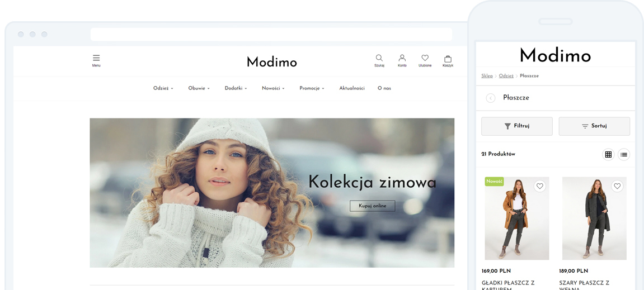Open the O nas menu item
The width and height of the screenshot is (644, 290).
(384, 88)
